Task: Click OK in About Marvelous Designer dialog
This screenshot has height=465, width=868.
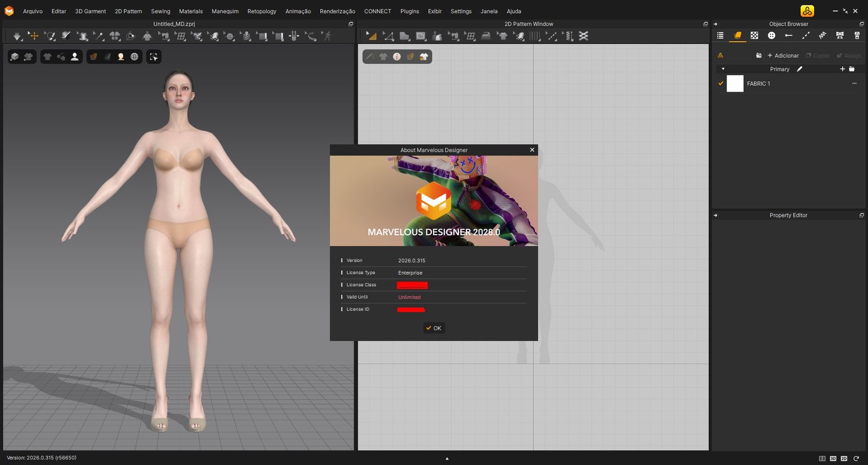Action: click(x=434, y=328)
